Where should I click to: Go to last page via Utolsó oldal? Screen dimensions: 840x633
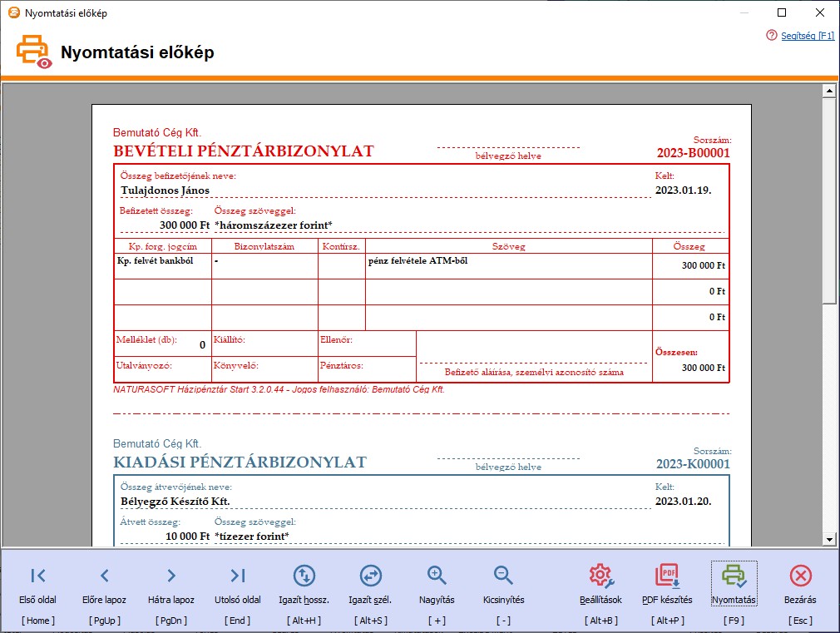coord(236,576)
